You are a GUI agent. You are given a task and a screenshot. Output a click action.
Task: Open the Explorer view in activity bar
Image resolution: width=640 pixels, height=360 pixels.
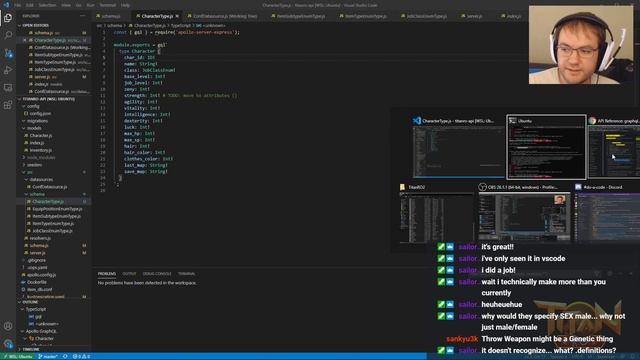click(x=8, y=18)
